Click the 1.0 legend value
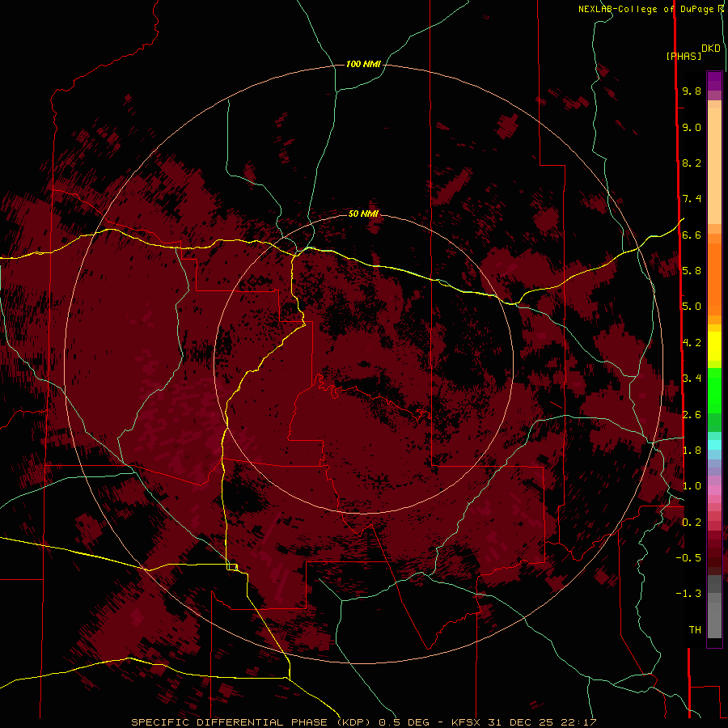 pyautogui.click(x=692, y=486)
